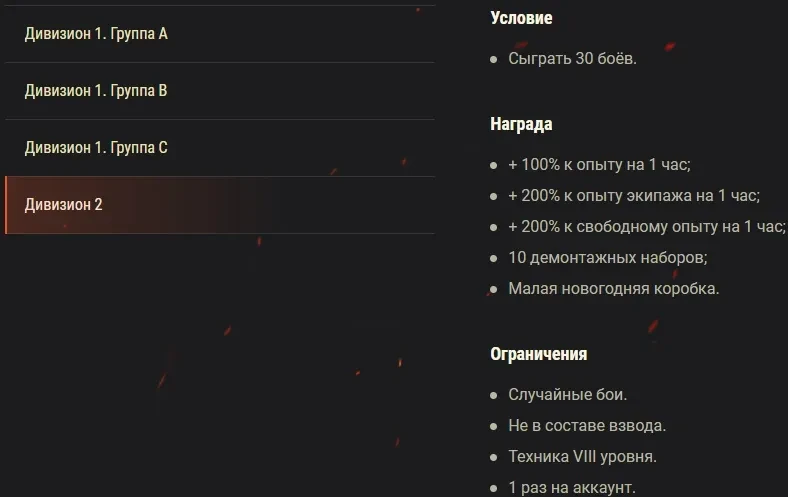
Task: Click the 'Не в составе взвода' restriction
Action: pyautogui.click(x=586, y=426)
